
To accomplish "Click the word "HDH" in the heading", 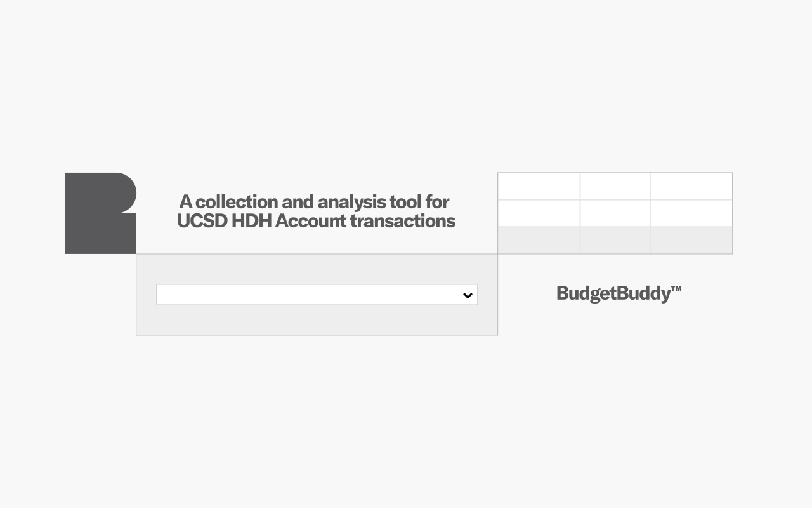I will [x=252, y=221].
